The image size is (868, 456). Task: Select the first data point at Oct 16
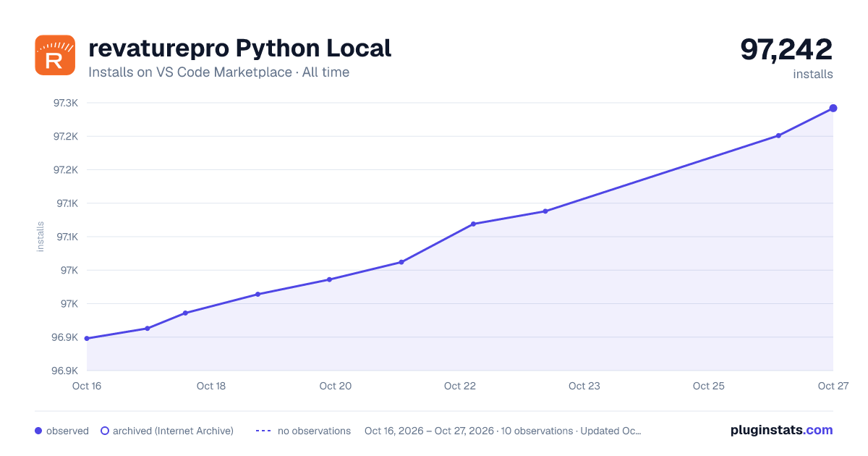point(87,339)
